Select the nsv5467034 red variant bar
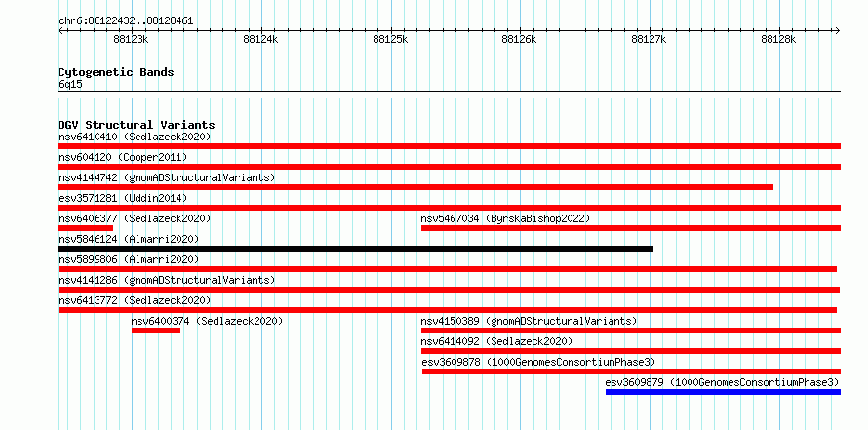 [x=630, y=228]
